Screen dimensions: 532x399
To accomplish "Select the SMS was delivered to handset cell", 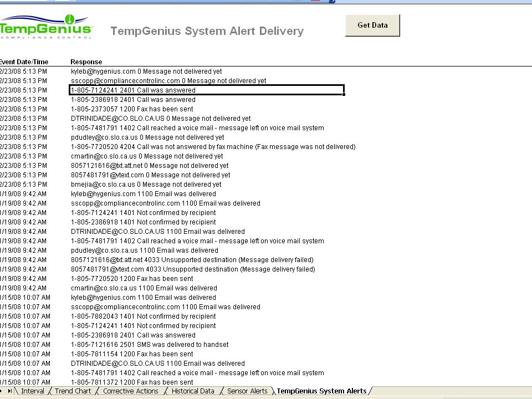I will [150, 344].
